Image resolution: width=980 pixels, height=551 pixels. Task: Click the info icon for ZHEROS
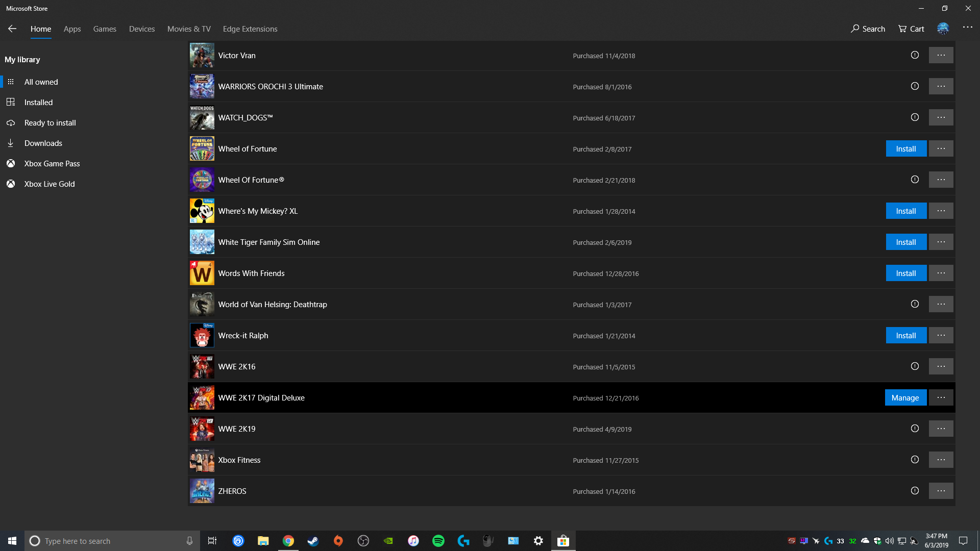click(x=915, y=491)
